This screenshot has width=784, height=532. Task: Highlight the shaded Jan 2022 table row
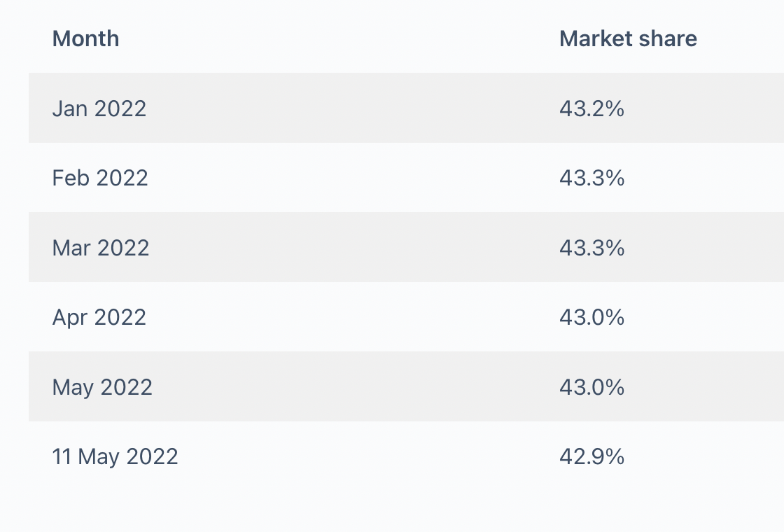pyautogui.click(x=350, y=108)
